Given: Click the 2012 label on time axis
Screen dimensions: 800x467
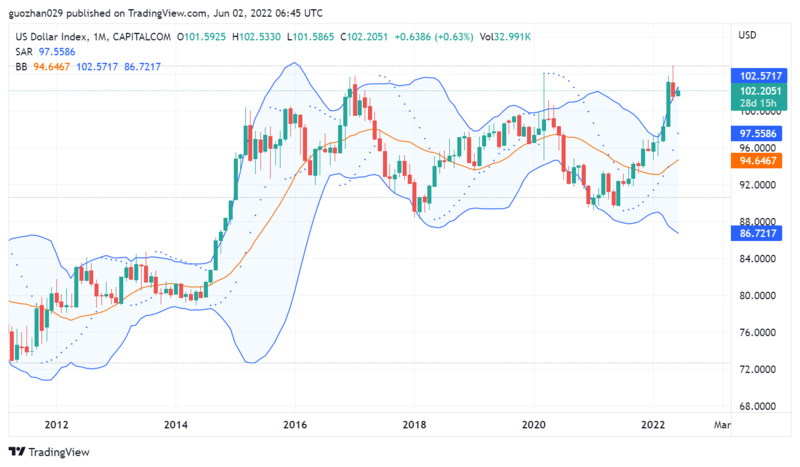Looking at the screenshot, I should (56, 425).
